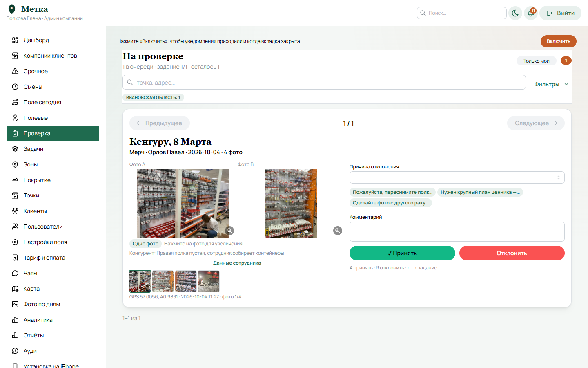Select the first photo thumbnail
The image size is (588, 368).
tap(140, 281)
